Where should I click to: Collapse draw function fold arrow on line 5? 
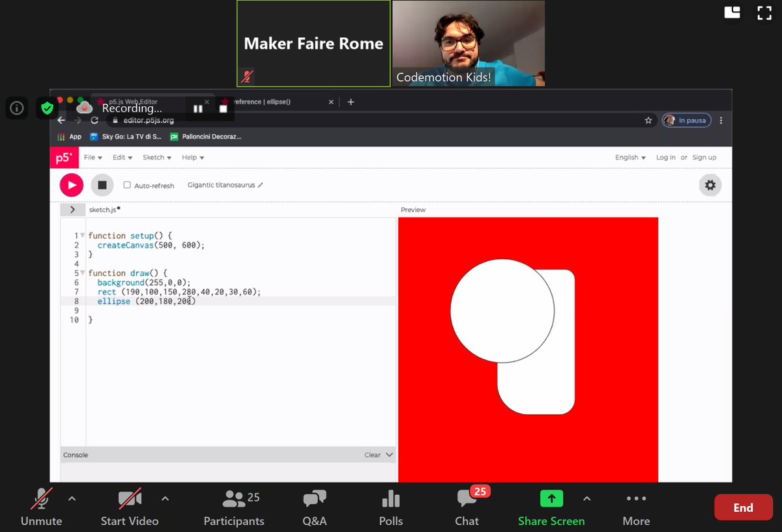tap(83, 273)
